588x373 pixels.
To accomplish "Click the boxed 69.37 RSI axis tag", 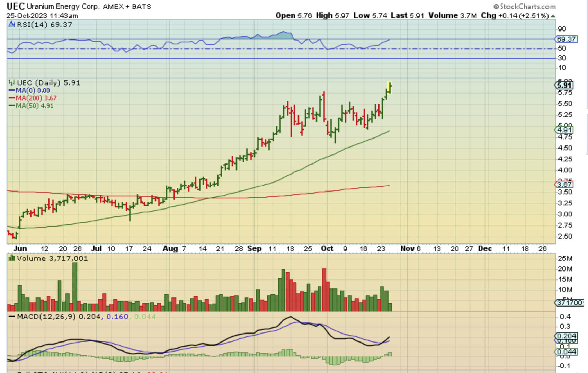I will coord(566,39).
